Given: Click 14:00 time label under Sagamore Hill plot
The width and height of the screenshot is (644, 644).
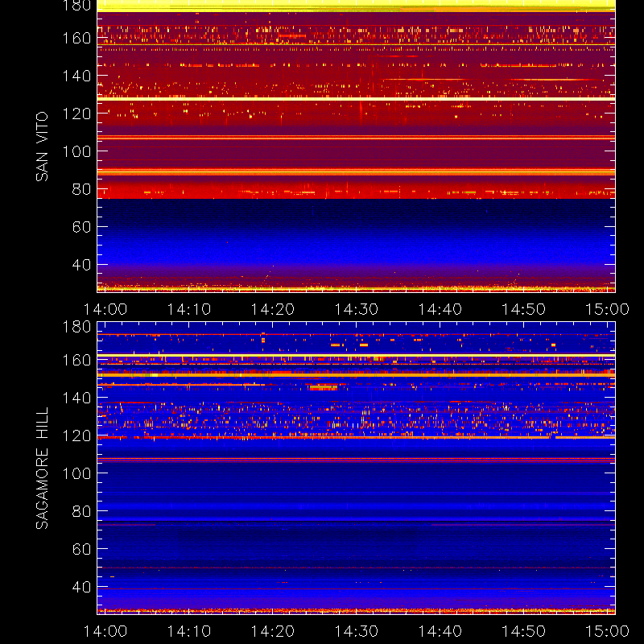Looking at the screenshot, I should (x=105, y=631).
